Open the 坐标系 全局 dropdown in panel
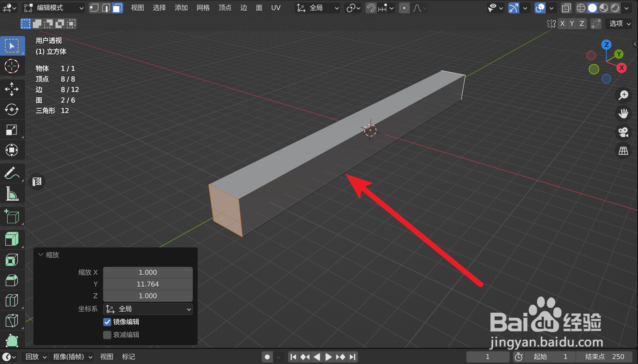 coord(148,309)
